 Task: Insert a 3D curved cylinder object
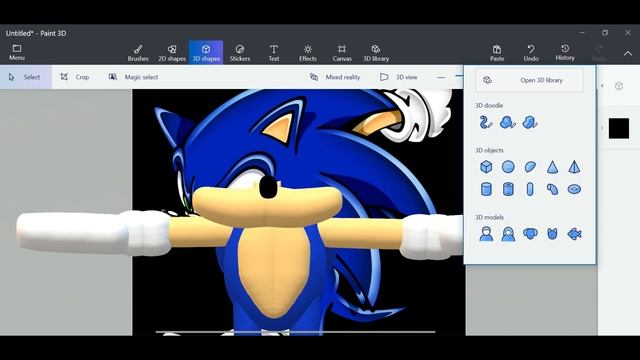(552, 189)
